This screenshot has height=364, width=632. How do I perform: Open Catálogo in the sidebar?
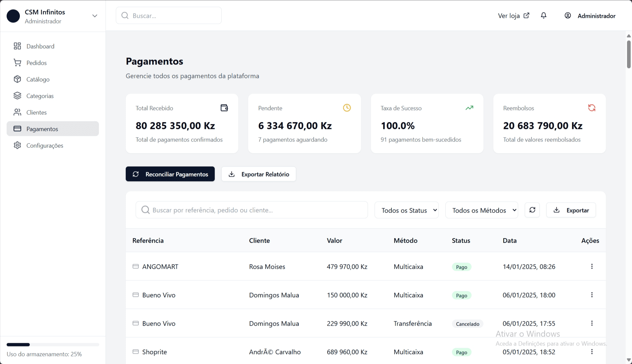53,79
